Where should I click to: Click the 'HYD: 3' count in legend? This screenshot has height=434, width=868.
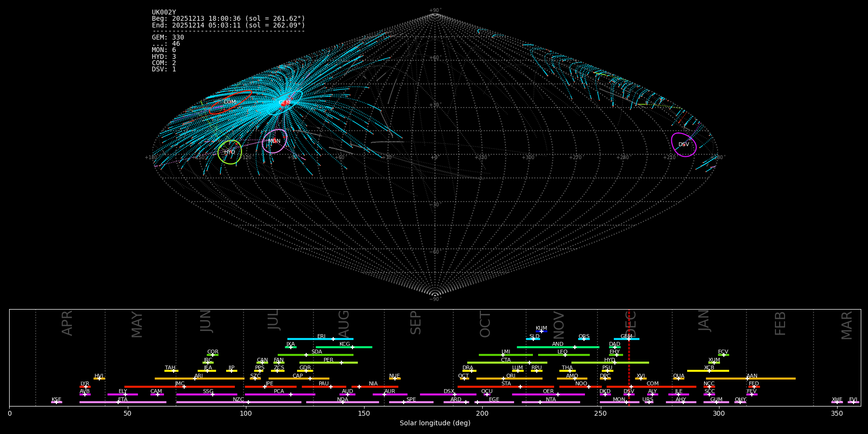point(164,56)
